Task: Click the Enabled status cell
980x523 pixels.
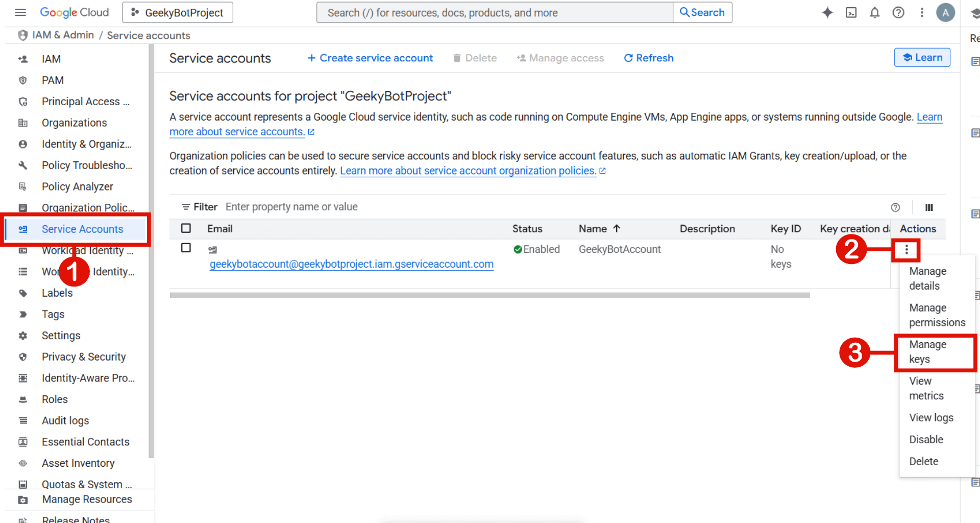Action: click(x=536, y=249)
